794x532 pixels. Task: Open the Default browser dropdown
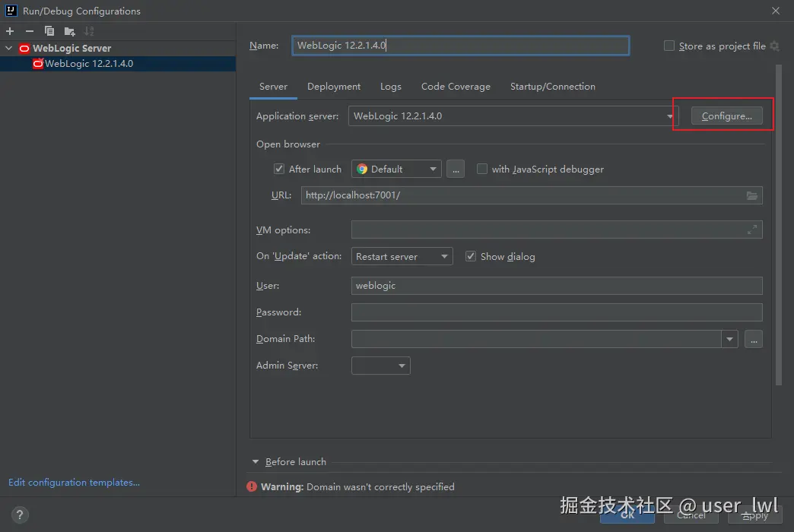point(396,169)
